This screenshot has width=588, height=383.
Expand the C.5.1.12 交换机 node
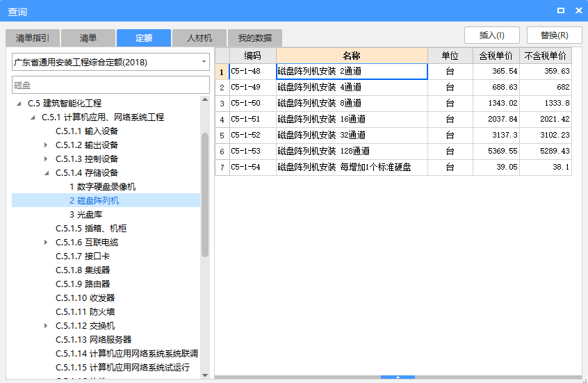click(46, 325)
